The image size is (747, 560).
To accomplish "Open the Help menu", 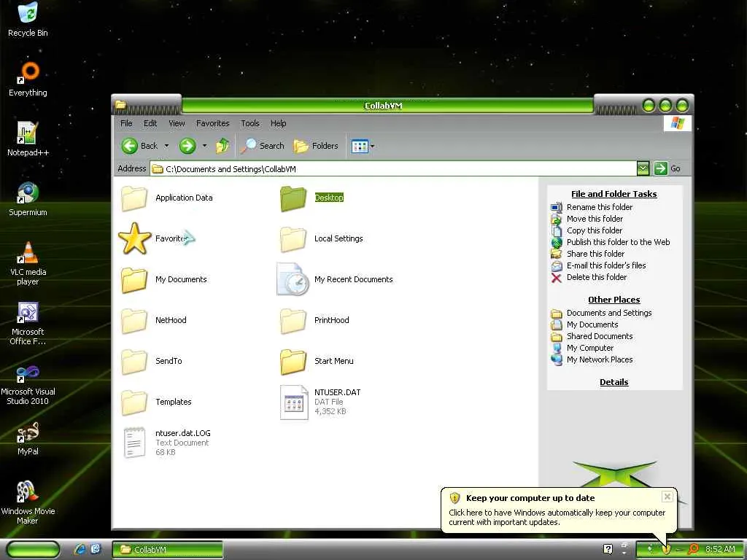I will coord(278,123).
